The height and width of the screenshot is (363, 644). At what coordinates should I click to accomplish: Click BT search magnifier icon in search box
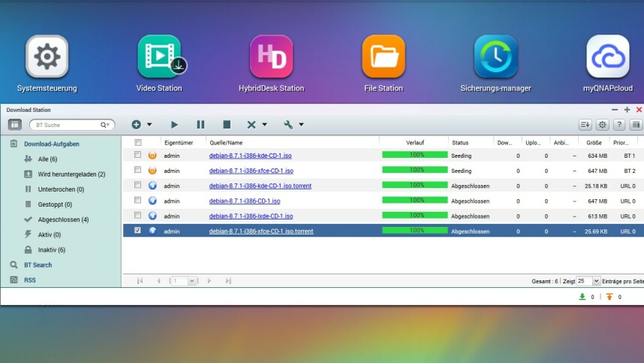point(104,125)
